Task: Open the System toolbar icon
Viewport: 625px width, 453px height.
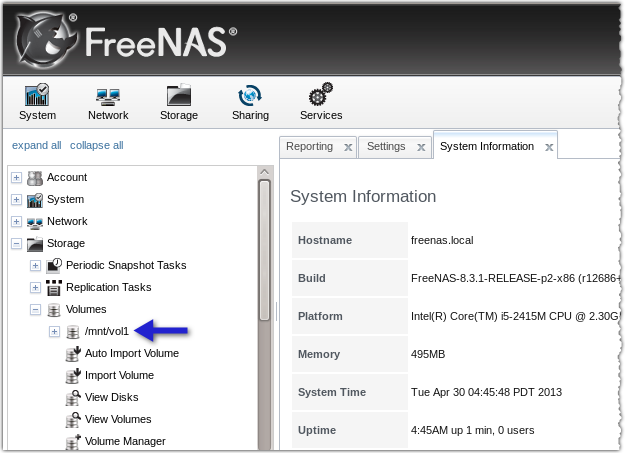Action: coord(37,97)
